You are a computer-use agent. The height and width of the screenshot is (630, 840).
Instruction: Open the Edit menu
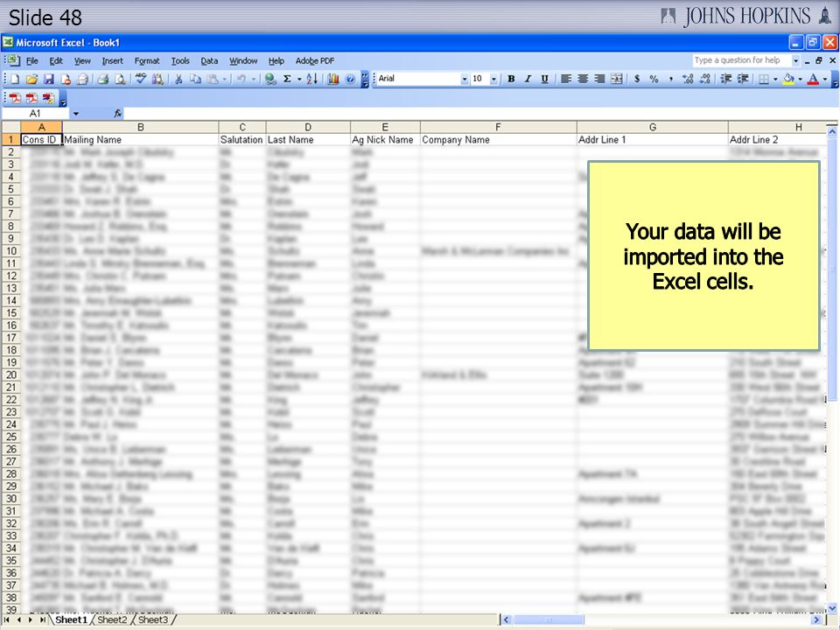coord(56,61)
